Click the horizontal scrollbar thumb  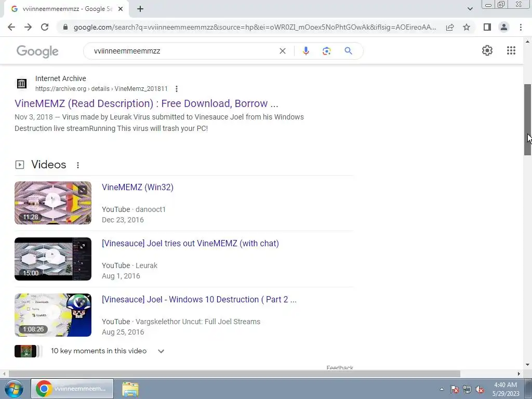pos(234,374)
